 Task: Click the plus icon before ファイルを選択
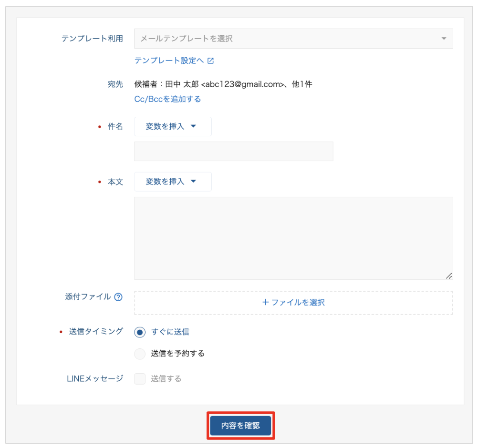(x=266, y=302)
